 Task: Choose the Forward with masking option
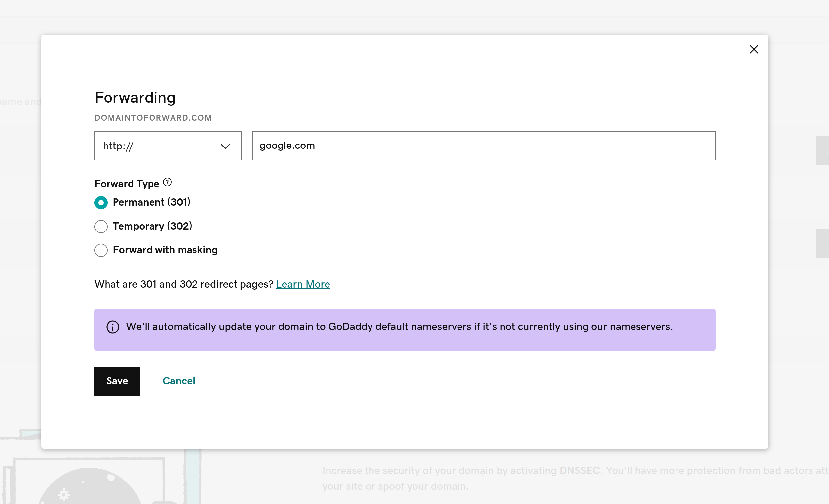coord(101,250)
